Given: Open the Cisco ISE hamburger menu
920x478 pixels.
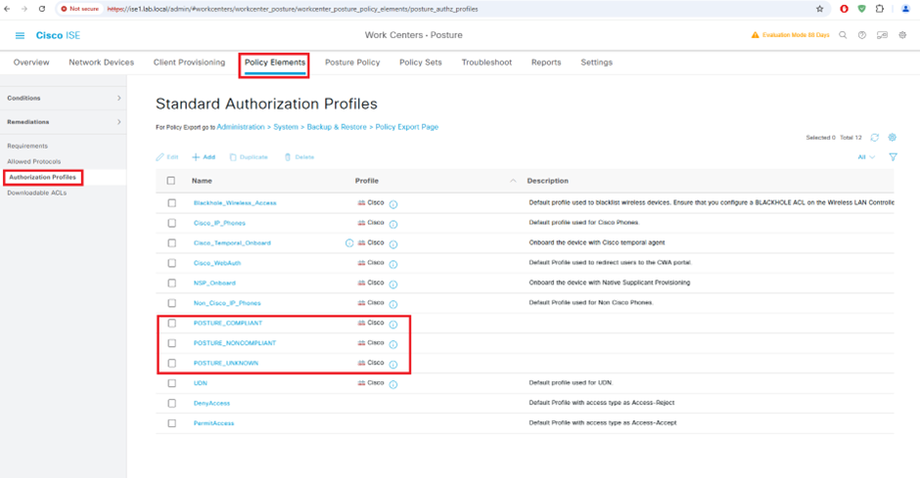Looking at the screenshot, I should click(20, 36).
